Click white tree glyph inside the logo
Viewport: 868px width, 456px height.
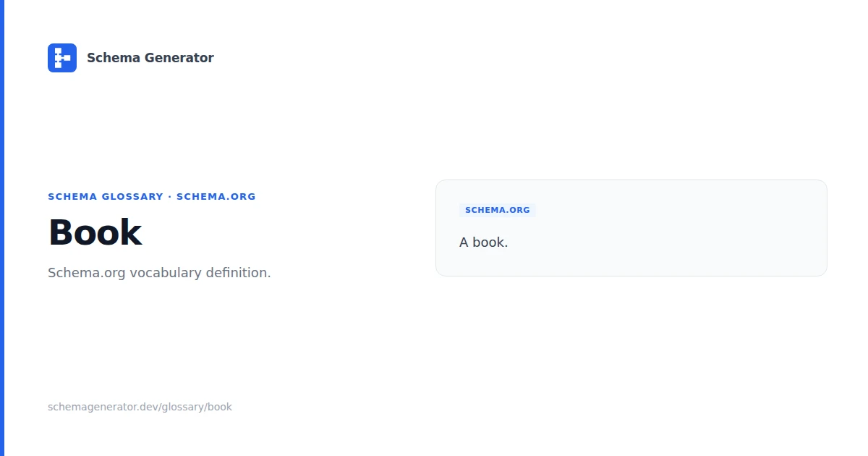62,58
